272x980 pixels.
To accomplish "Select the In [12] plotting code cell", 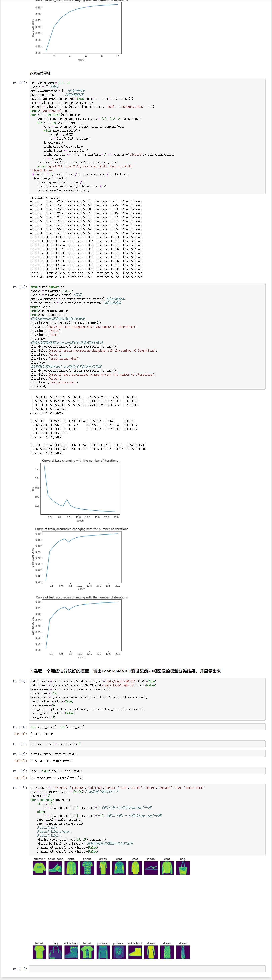I will [147, 336].
